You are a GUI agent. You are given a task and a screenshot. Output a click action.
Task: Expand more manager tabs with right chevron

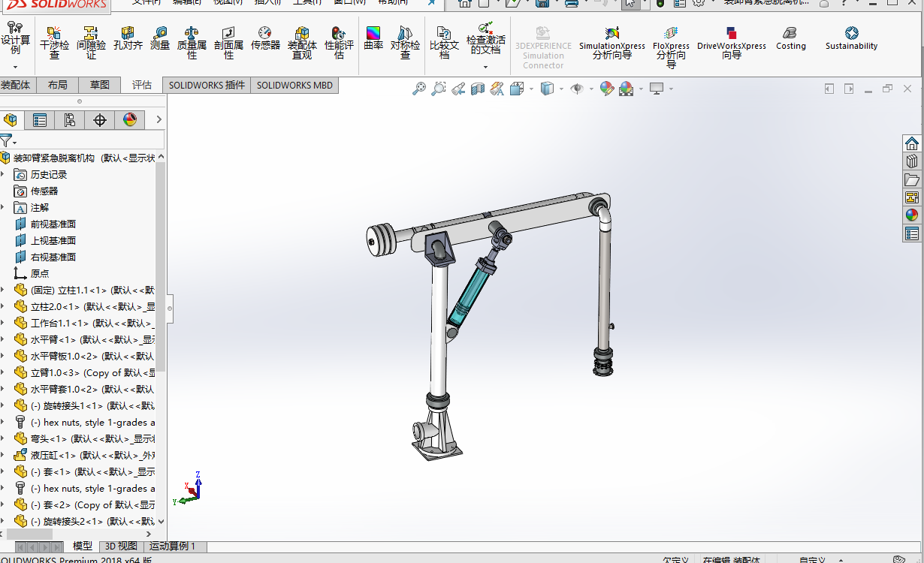click(159, 120)
